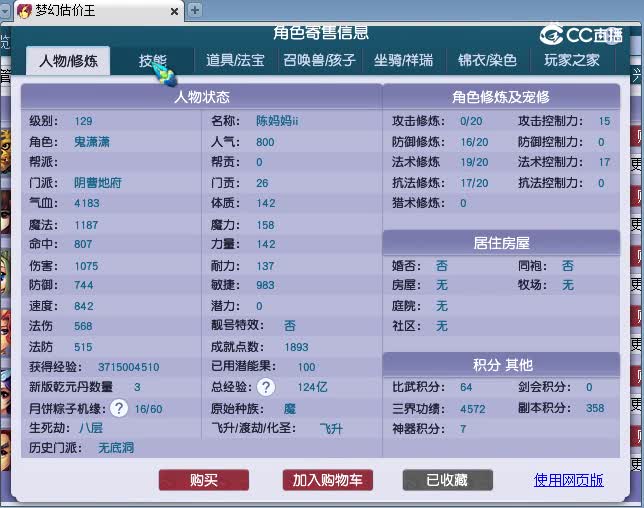644x508 pixels.
Task: Click the 气血 value 4183
Action: pos(87,203)
